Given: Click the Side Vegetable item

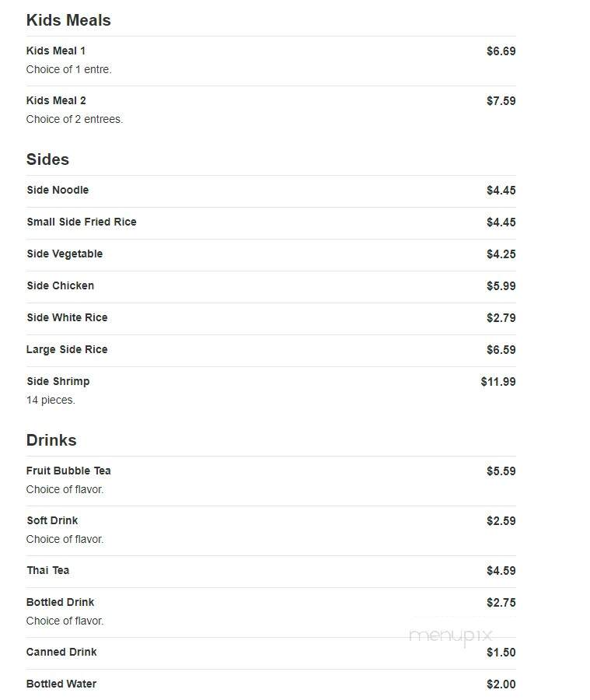Looking at the screenshot, I should pos(271,255).
